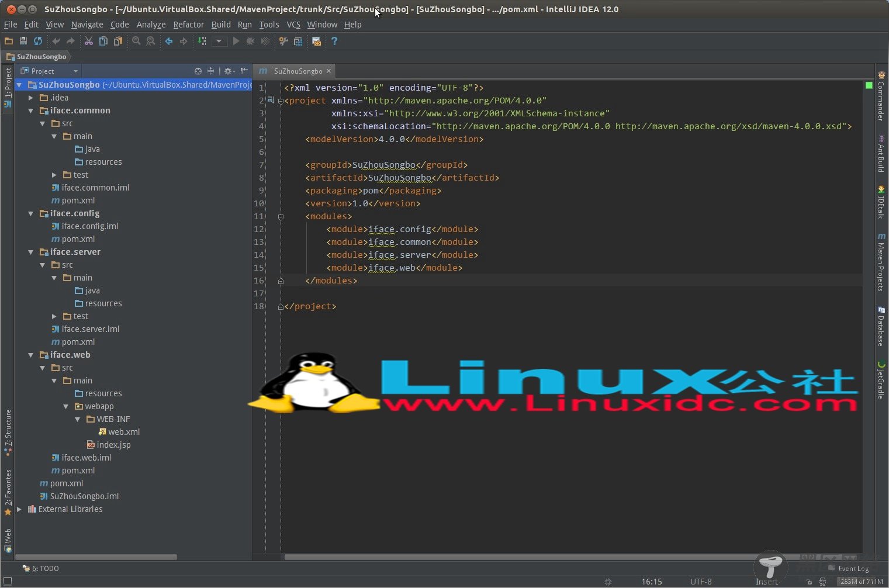Select iface.common.iml file

90,188
